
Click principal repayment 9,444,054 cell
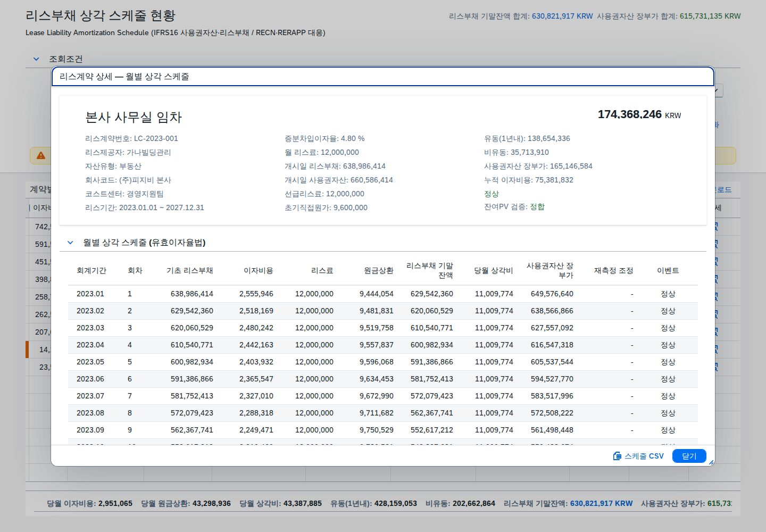(x=377, y=294)
